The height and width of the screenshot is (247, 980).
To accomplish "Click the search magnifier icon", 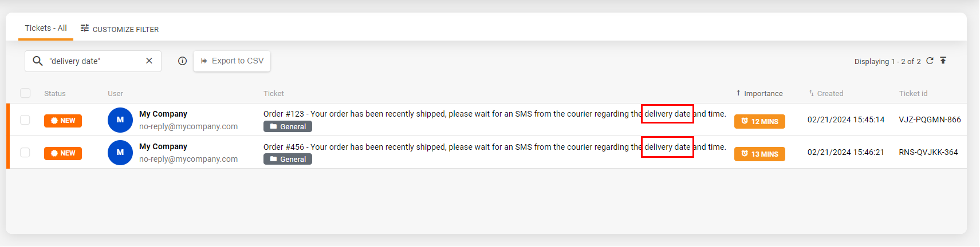I will [x=38, y=61].
